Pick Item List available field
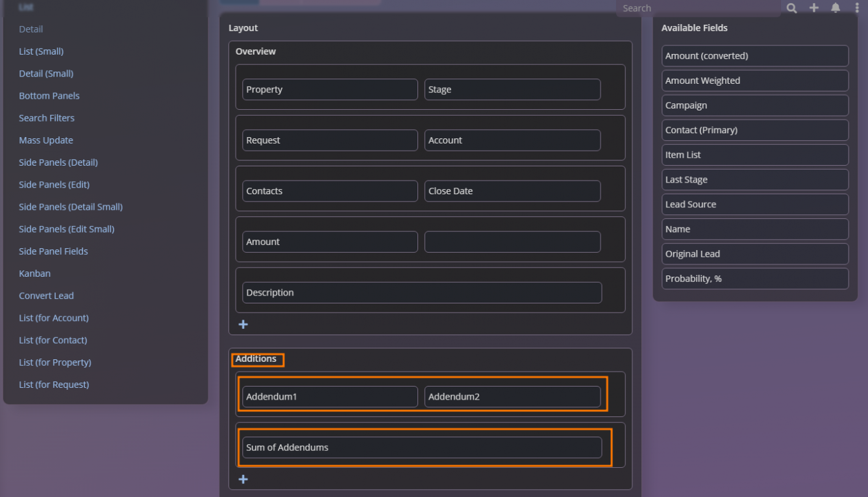The image size is (868, 497). (x=755, y=155)
